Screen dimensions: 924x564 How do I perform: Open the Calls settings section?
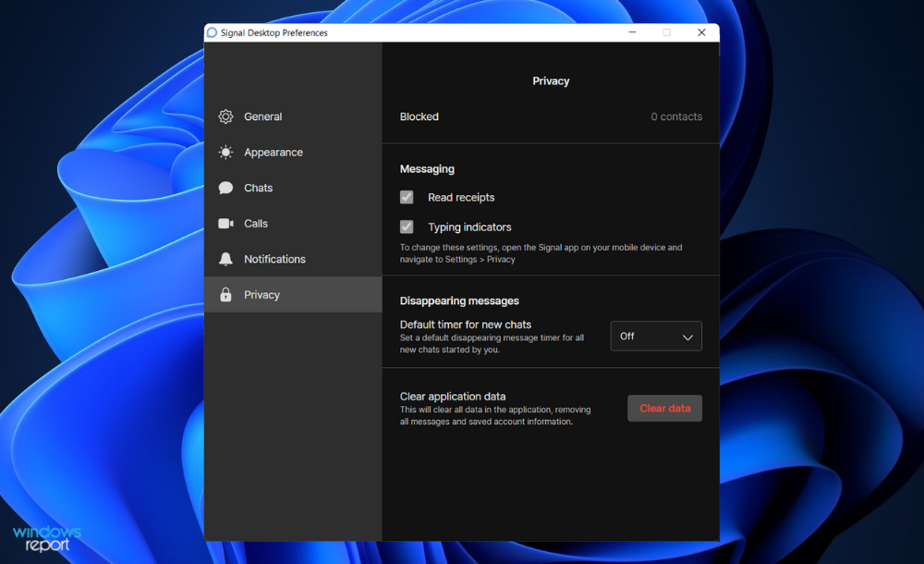[x=293, y=224]
